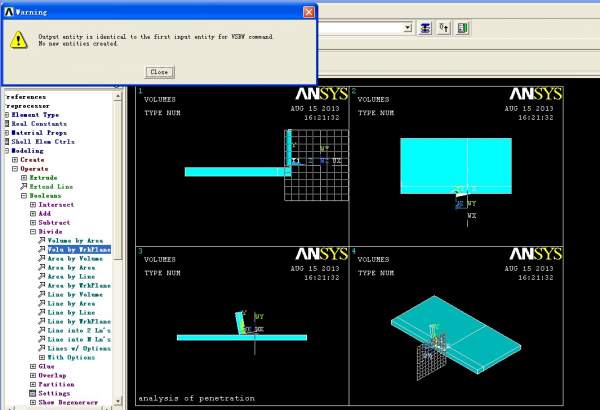Open the command input dropdown arrow
The width and height of the screenshot is (600, 410).
408,28
